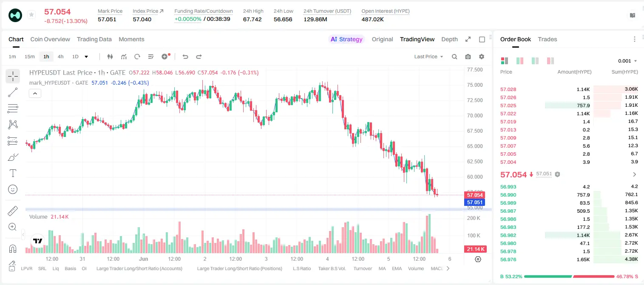Collapse the indicator legend chevron

pos(35,94)
